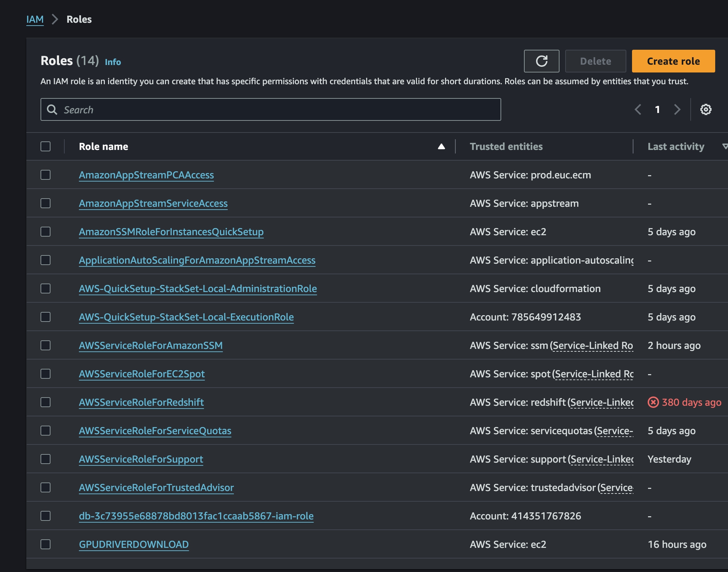Viewport: 728px width, 572px height.
Task: Open db-3c73955e68878bd8013fac1ccaab5867-iam-role link
Action: point(196,516)
